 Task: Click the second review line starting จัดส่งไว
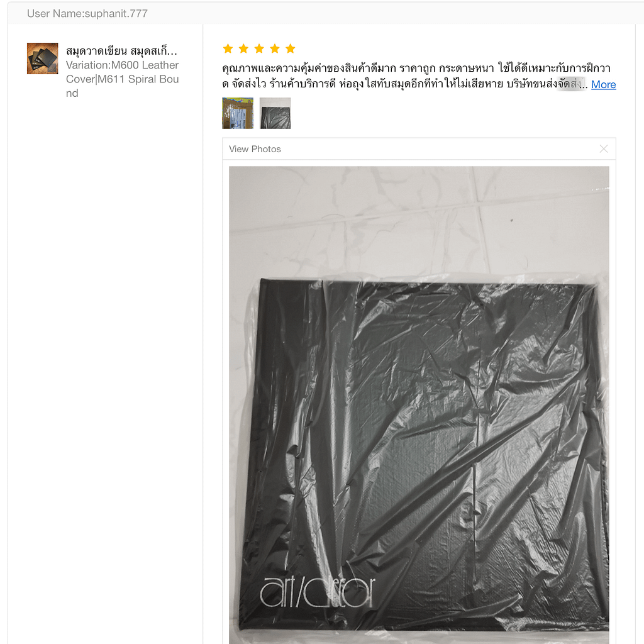(x=404, y=84)
